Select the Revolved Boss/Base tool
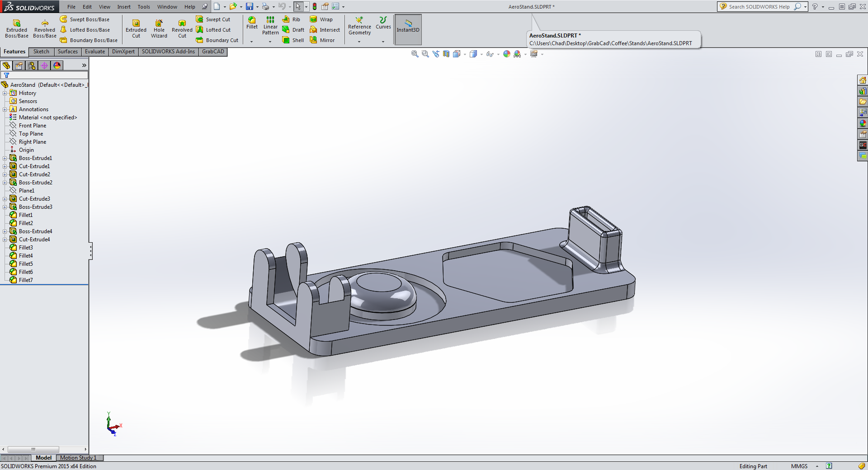 (45, 29)
